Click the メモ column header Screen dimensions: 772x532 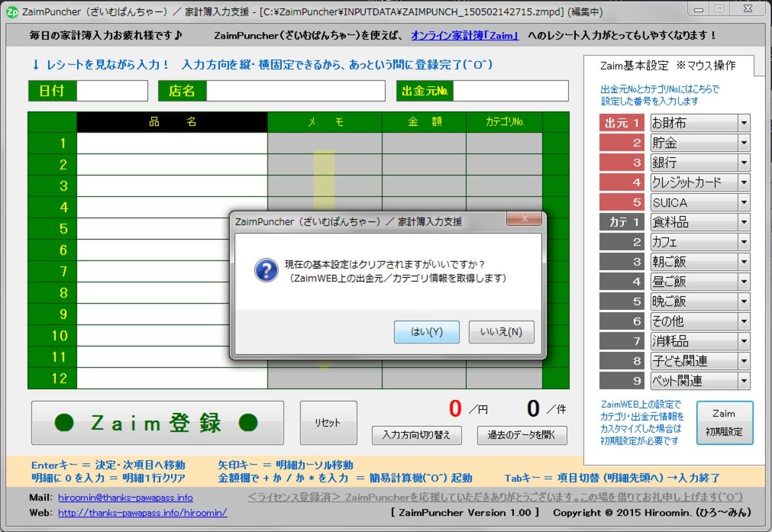point(325,122)
